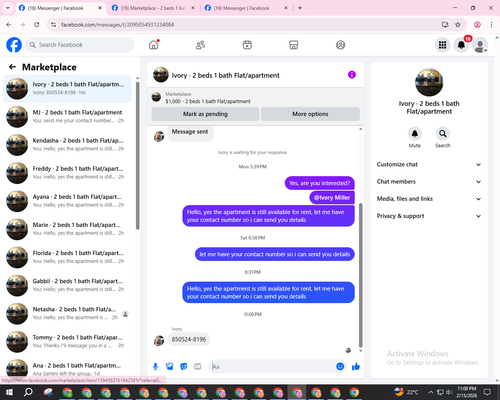The width and height of the screenshot is (500, 400).
Task: Open the tab search dropdown arrow
Action: tap(8, 8)
